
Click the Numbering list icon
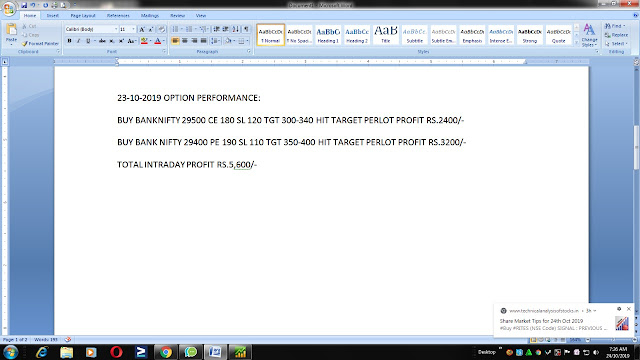[x=189, y=29]
